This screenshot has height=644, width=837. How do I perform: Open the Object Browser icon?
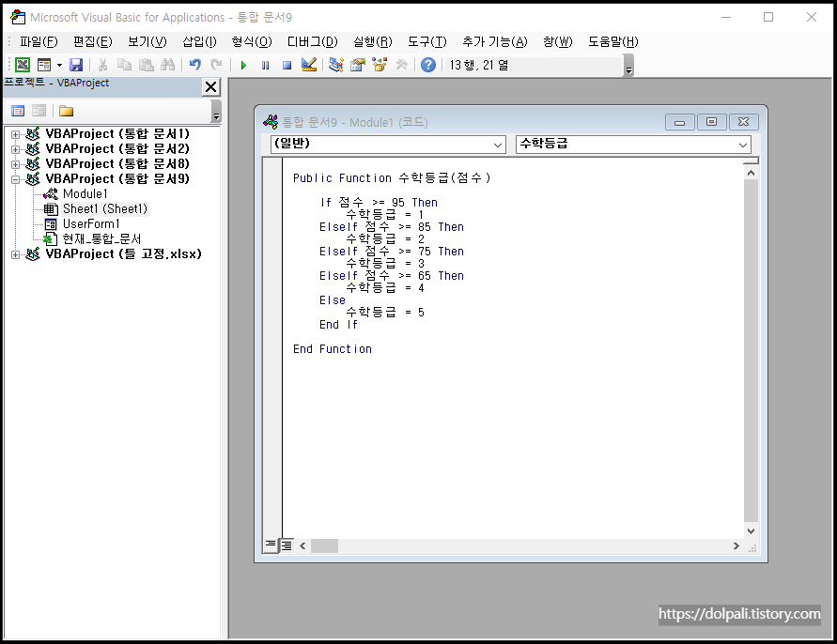point(380,65)
